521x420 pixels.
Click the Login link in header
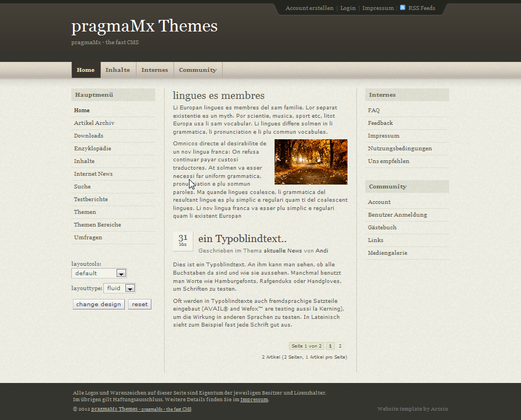click(x=348, y=8)
